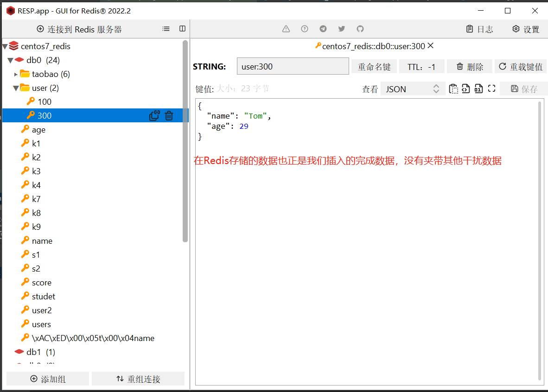548x392 pixels.
Task: Minimize the RESP.app window
Action: pyautogui.click(x=481, y=11)
